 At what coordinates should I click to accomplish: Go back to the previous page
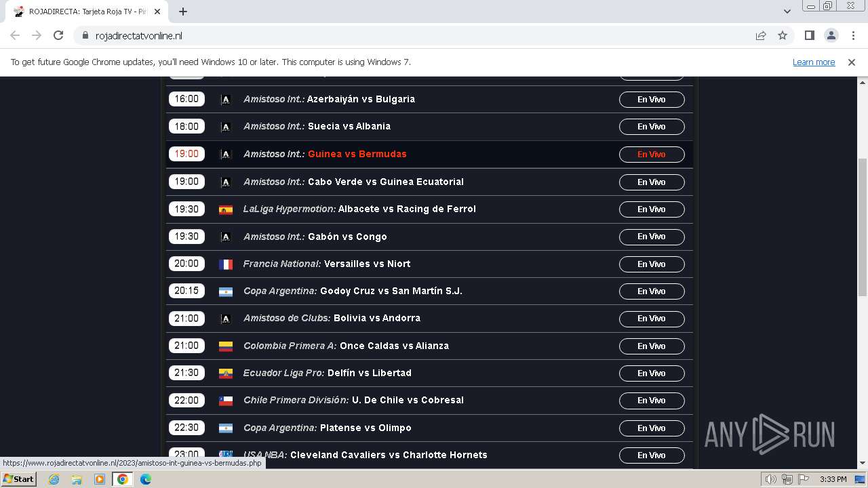tap(15, 35)
